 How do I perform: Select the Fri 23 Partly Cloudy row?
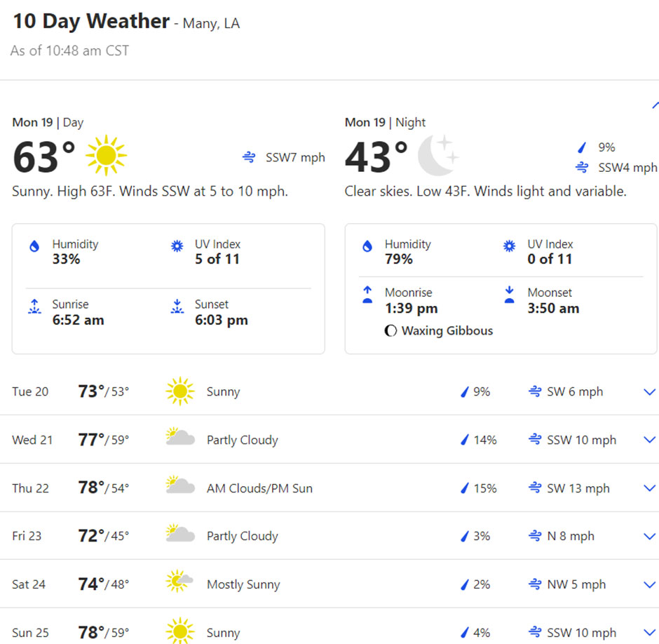(x=242, y=536)
